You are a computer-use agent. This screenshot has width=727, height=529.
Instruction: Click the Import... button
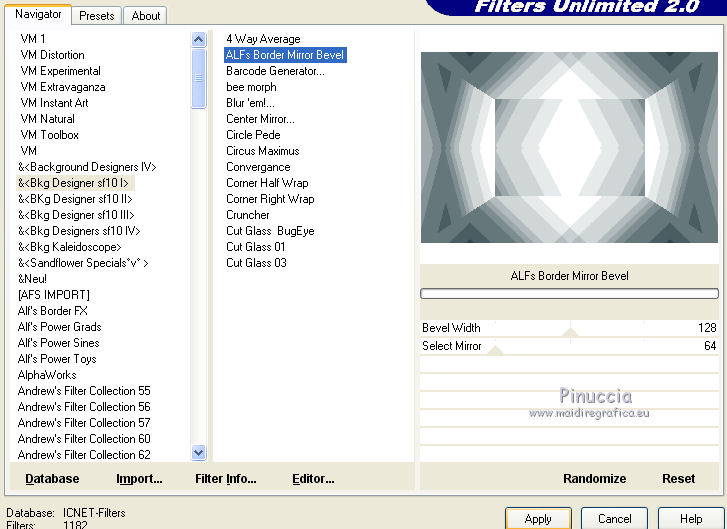(139, 478)
